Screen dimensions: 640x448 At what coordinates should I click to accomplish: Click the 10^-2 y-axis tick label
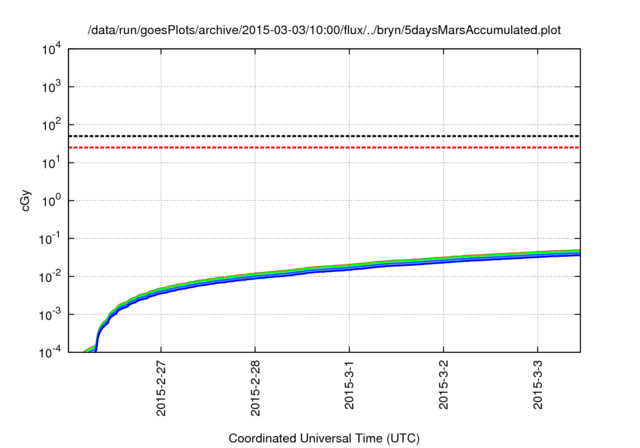pos(50,276)
